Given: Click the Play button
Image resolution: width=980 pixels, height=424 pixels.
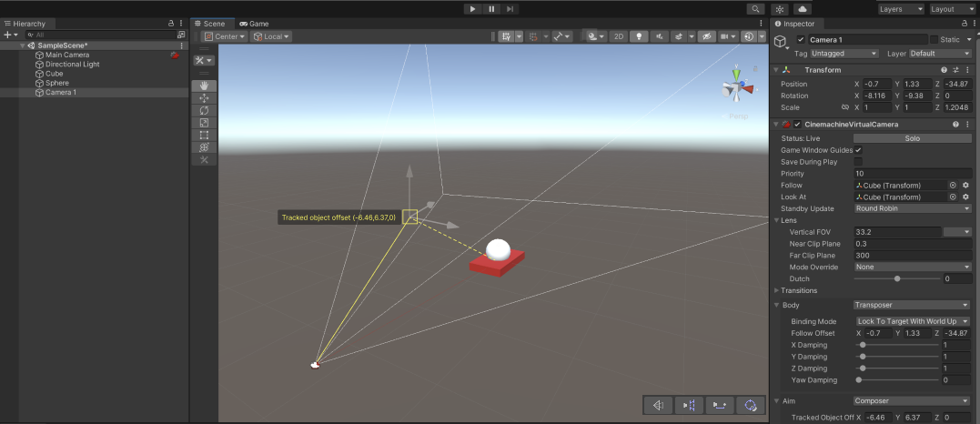Looking at the screenshot, I should tap(472, 9).
